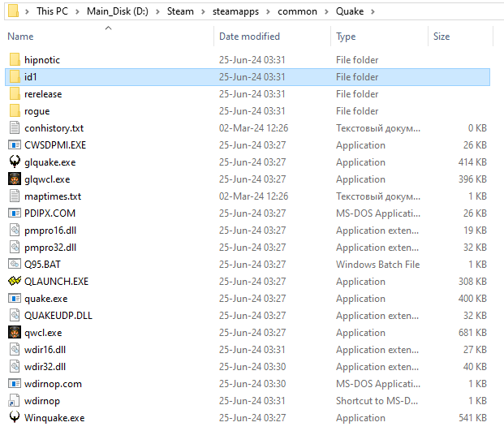The width and height of the screenshot is (504, 431).
Task: Click the quake.exe application icon
Action: 15,298
